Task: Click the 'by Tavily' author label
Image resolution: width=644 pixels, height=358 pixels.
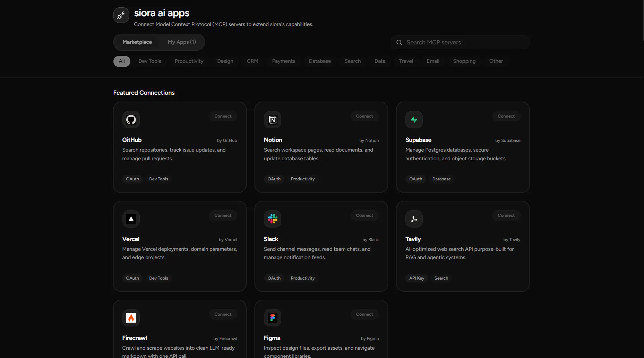Action: (512, 240)
